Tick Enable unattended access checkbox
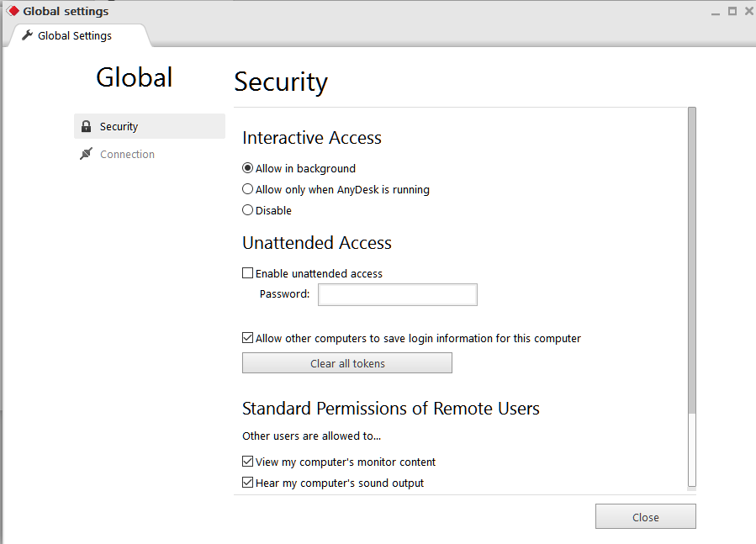Viewport: 756px width, 544px height. point(247,273)
